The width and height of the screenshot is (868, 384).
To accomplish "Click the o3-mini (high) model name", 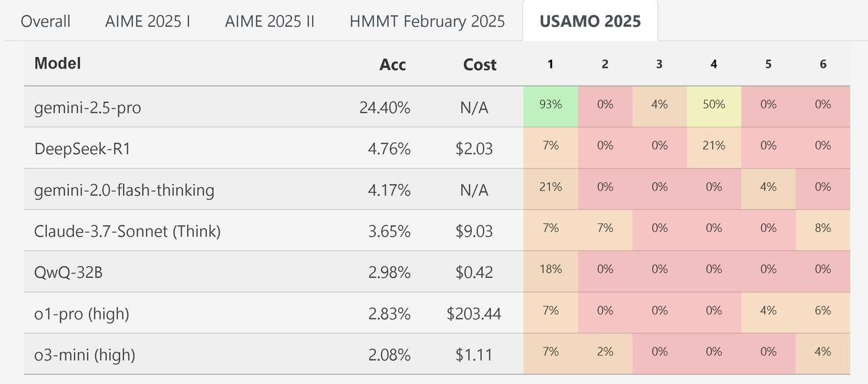I will [85, 355].
